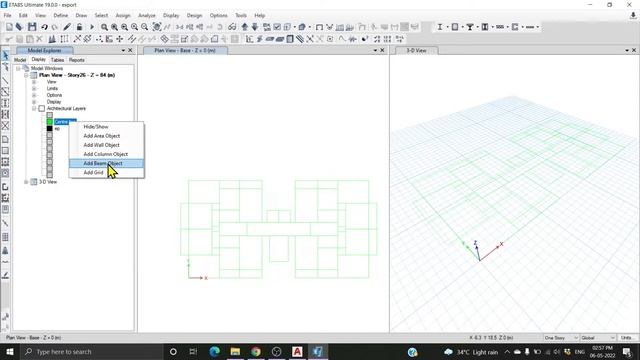Toggle the Architectural Layers checkbox
The height and width of the screenshot is (360, 640).
point(42,109)
